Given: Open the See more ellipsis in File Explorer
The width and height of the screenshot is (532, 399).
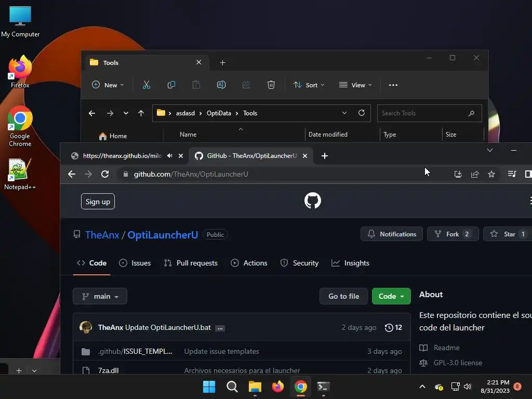Looking at the screenshot, I should (393, 85).
